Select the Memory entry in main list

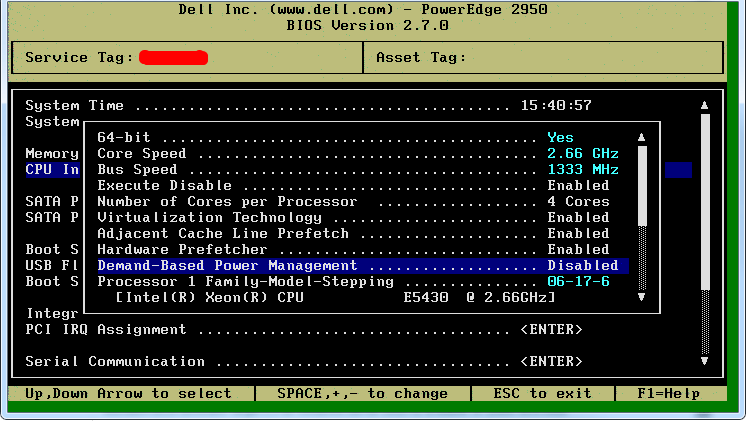click(52, 154)
